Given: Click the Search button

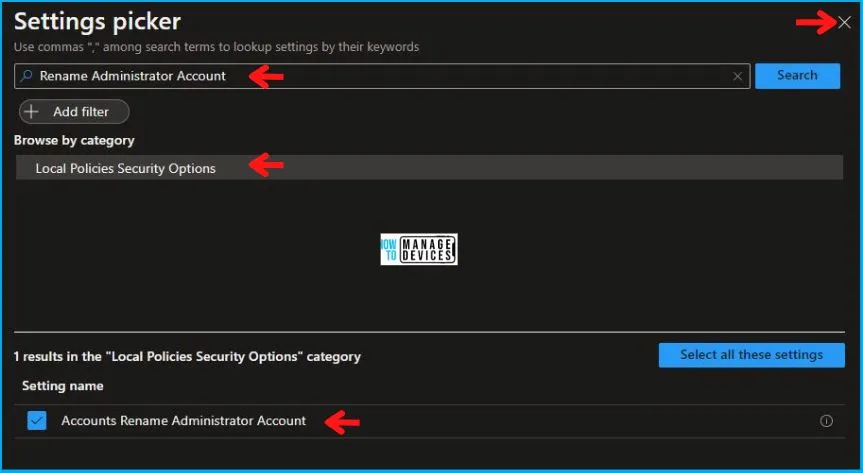Looking at the screenshot, I should 798,75.
